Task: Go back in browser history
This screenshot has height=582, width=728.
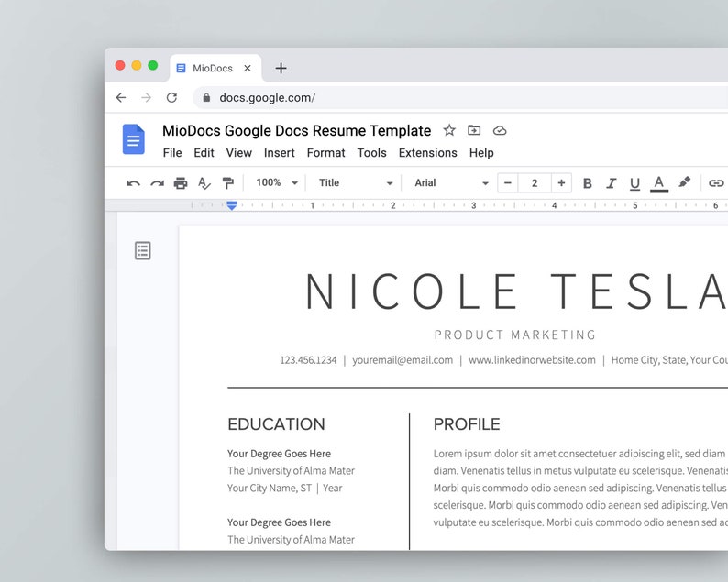Action: click(x=121, y=97)
